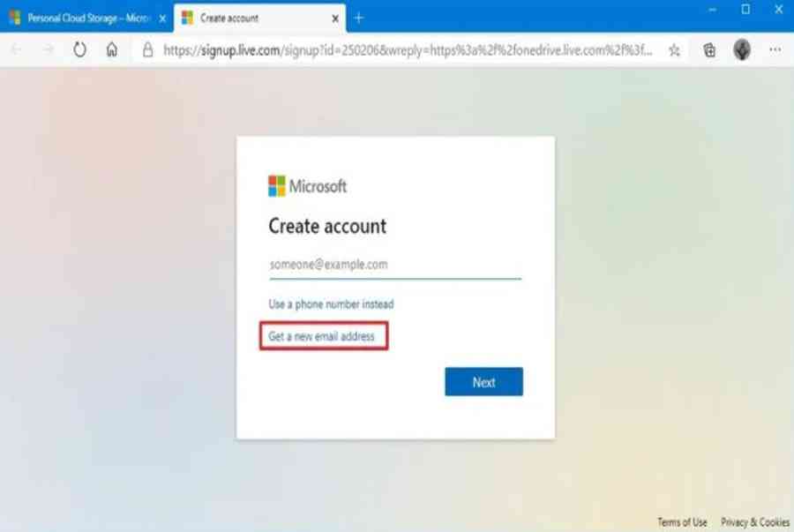Screen dimensions: 794x532
Task: Click the blue Next button
Action: [x=483, y=382]
